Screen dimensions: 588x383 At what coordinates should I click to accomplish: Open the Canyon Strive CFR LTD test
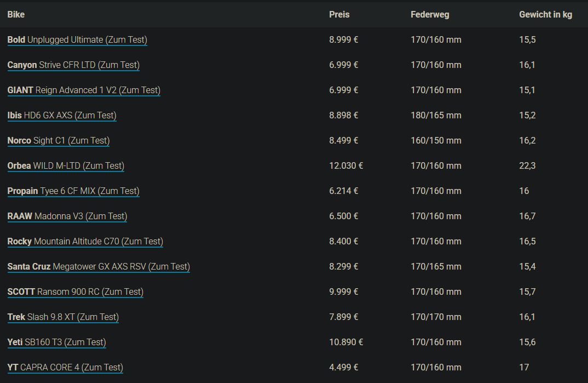(73, 65)
